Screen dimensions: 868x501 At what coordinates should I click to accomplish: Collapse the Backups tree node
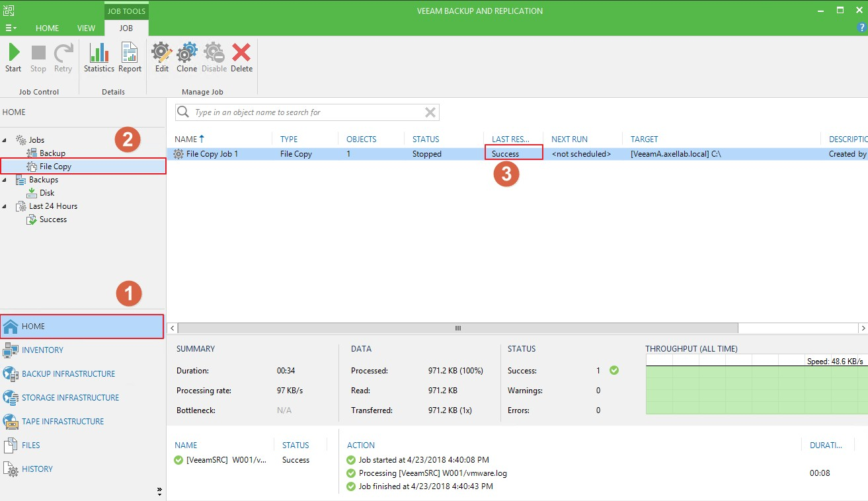point(6,180)
